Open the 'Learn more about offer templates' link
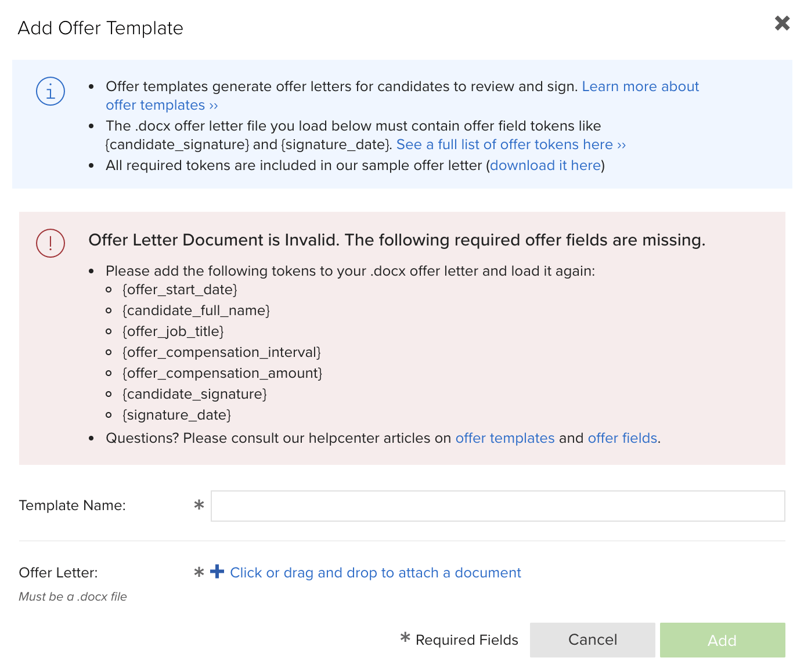 [640, 86]
